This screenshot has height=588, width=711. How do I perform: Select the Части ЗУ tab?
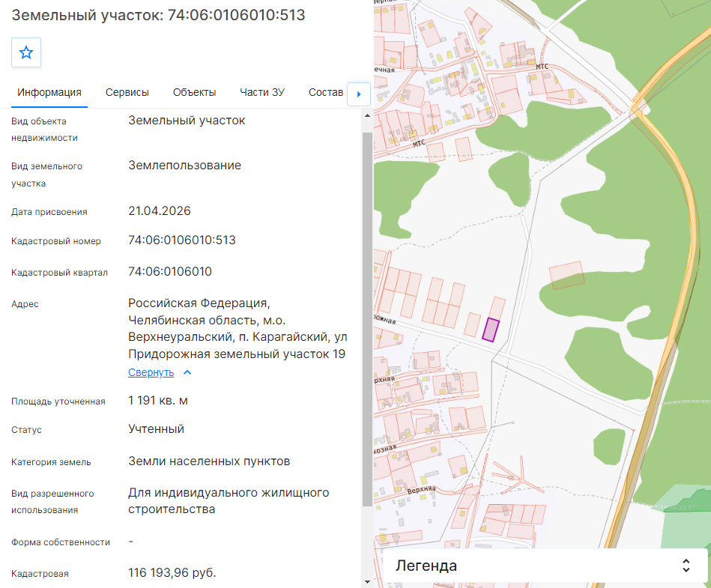coord(262,92)
